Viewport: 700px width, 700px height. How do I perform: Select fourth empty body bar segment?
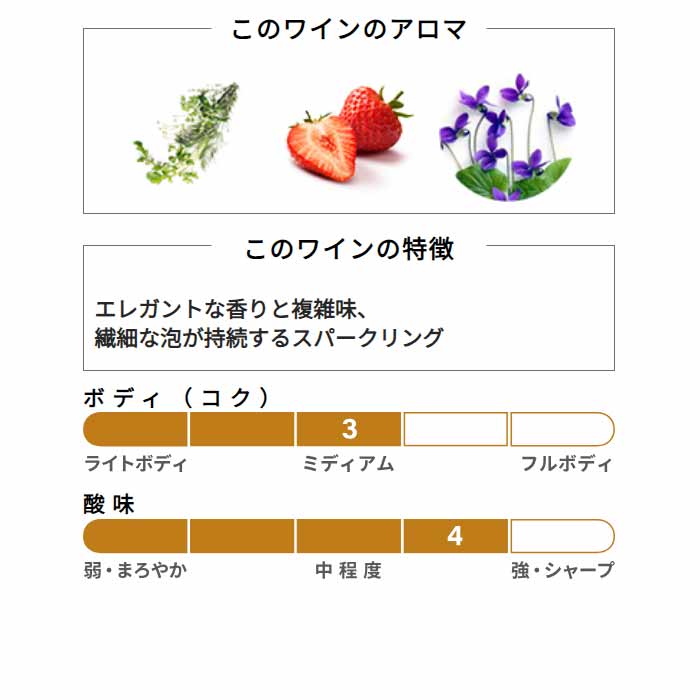click(456, 429)
